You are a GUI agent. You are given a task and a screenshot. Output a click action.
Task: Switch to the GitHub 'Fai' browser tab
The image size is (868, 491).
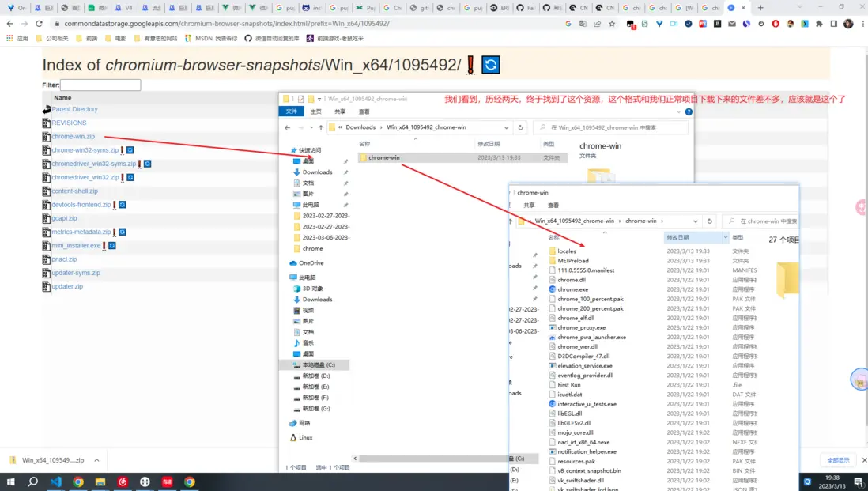click(x=526, y=8)
